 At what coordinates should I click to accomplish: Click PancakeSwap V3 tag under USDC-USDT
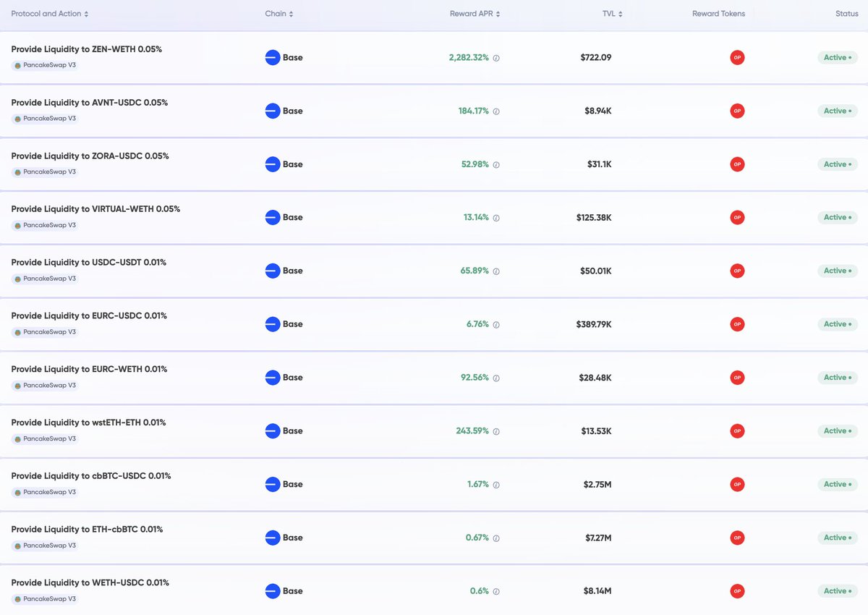(x=45, y=279)
